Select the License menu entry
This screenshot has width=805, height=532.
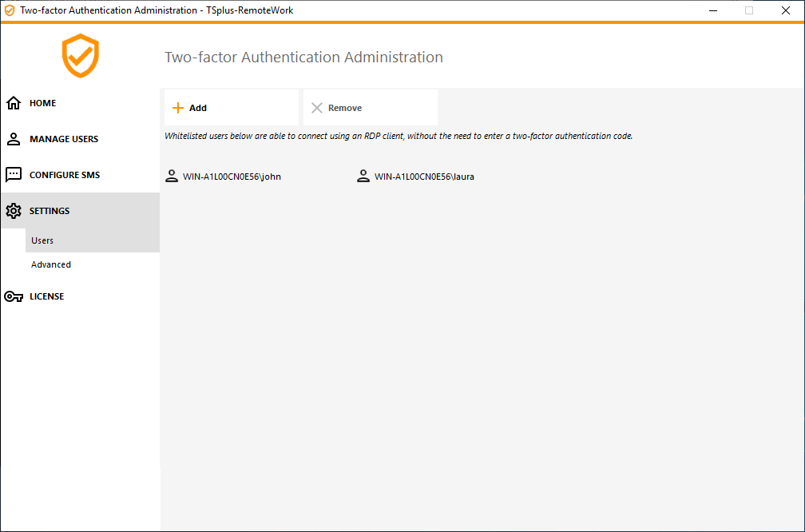click(46, 296)
